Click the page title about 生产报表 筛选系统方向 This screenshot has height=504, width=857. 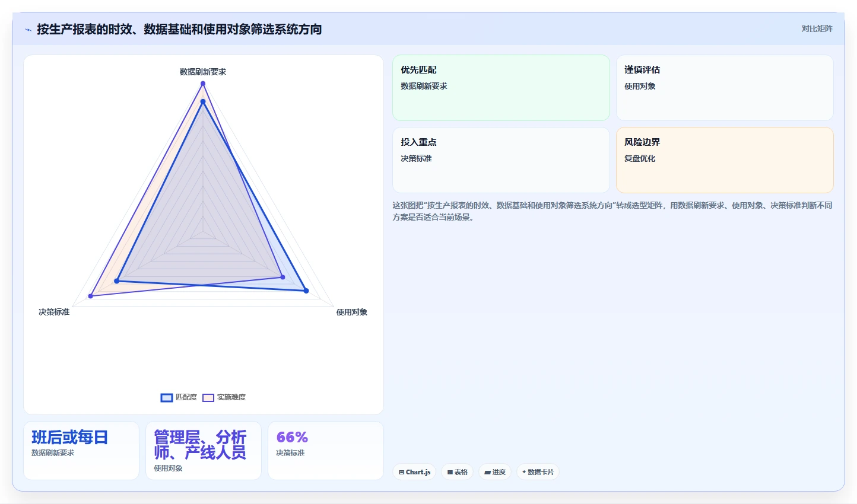click(x=179, y=29)
